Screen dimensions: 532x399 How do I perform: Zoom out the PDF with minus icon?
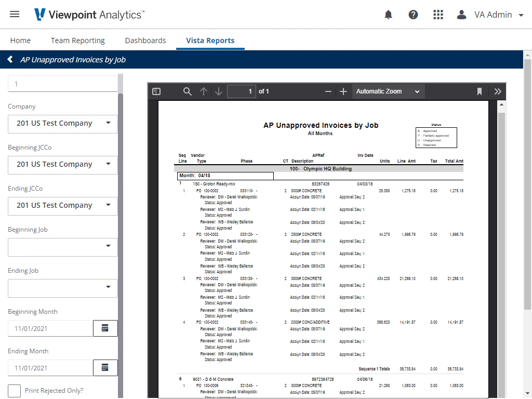pyautogui.click(x=328, y=91)
